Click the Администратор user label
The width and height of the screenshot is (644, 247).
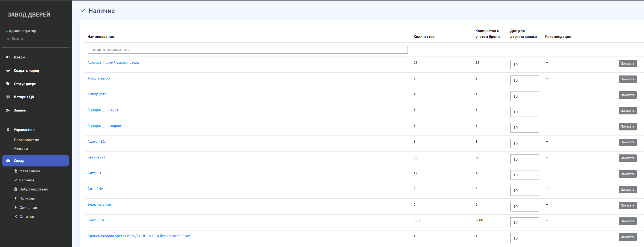[x=22, y=31]
